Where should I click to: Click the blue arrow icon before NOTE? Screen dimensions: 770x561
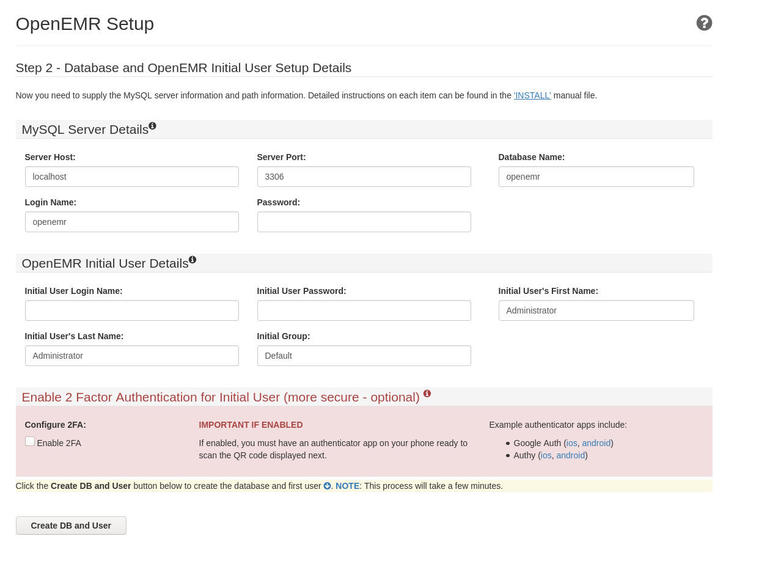pos(327,486)
